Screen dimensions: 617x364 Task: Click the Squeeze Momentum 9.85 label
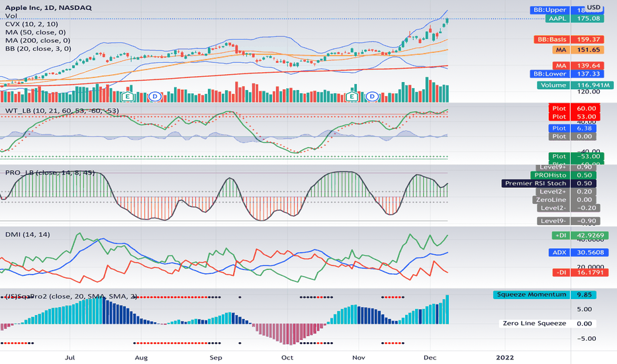[545, 295]
